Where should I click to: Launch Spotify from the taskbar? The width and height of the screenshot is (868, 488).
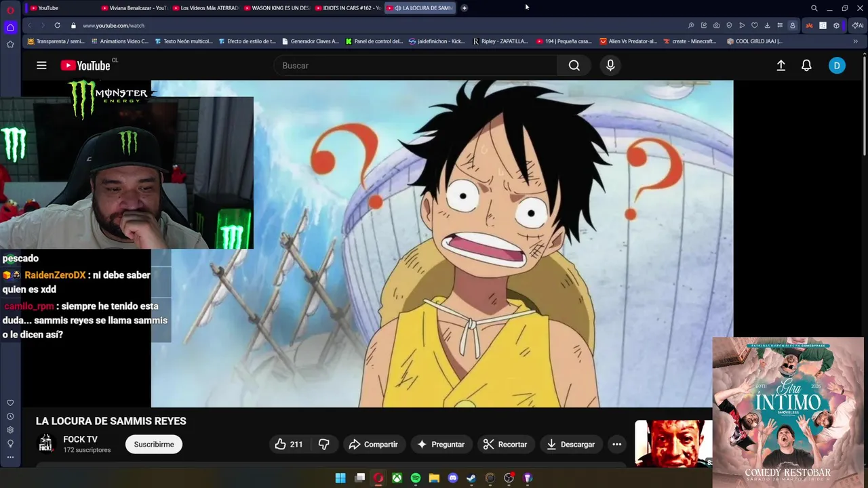click(416, 478)
